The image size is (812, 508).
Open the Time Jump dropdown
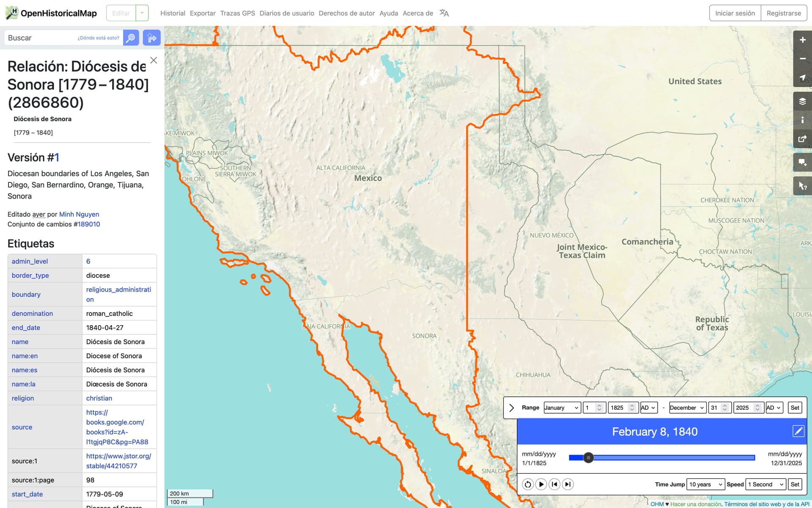(x=705, y=484)
